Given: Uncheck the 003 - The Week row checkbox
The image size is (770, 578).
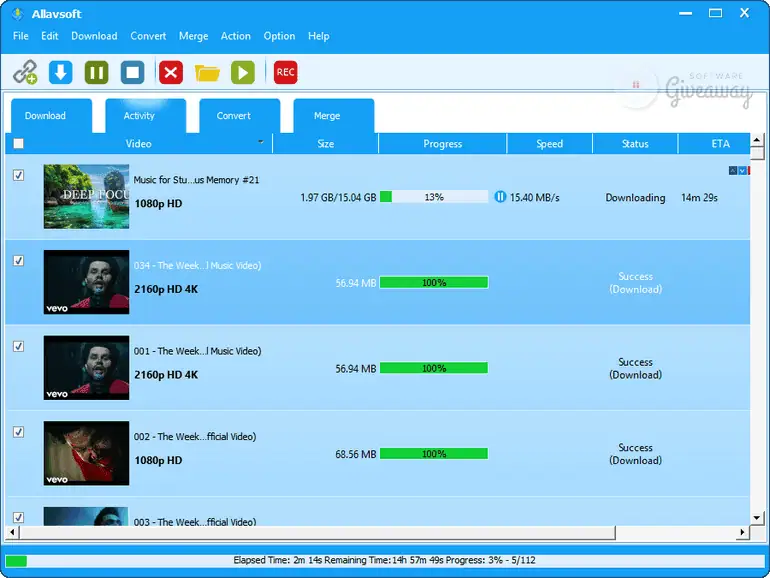Looking at the screenshot, I should click(19, 518).
